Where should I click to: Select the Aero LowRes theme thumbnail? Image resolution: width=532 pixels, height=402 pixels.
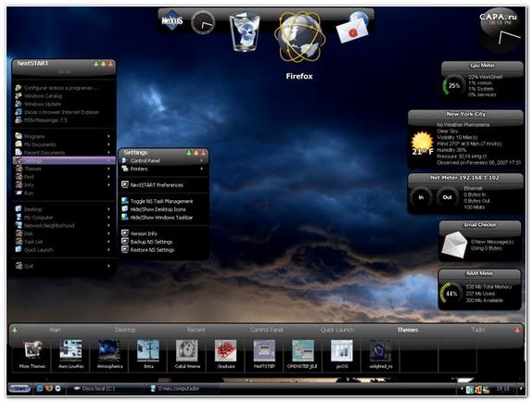pyautogui.click(x=70, y=350)
